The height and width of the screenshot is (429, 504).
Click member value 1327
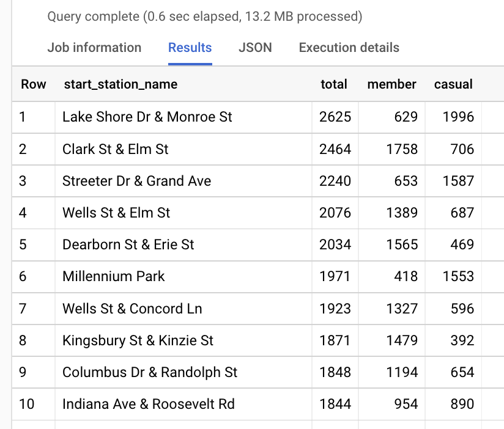pos(402,309)
